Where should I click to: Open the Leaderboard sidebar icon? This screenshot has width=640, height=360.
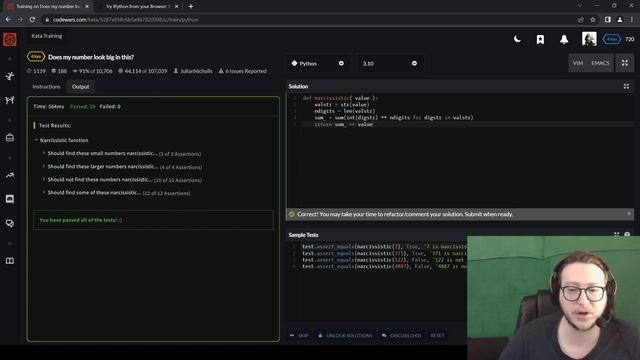[x=10, y=175]
